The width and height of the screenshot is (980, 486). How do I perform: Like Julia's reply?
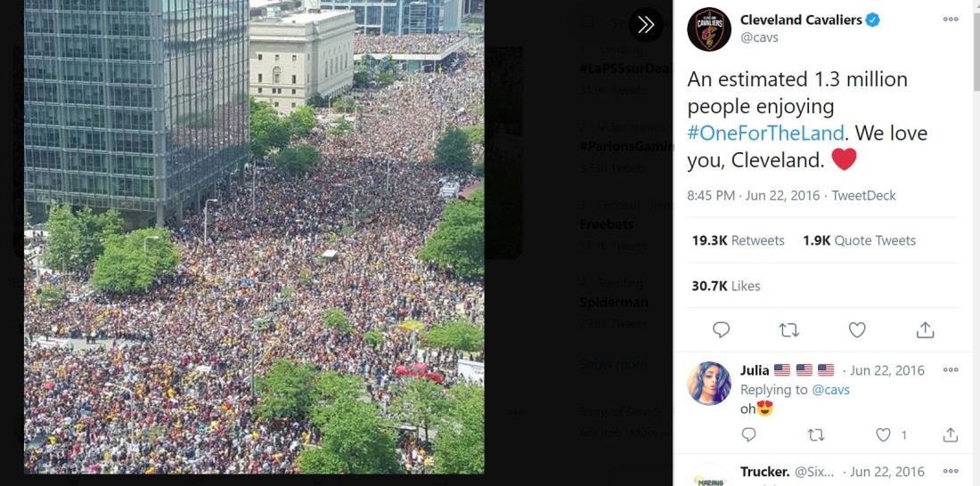883,434
